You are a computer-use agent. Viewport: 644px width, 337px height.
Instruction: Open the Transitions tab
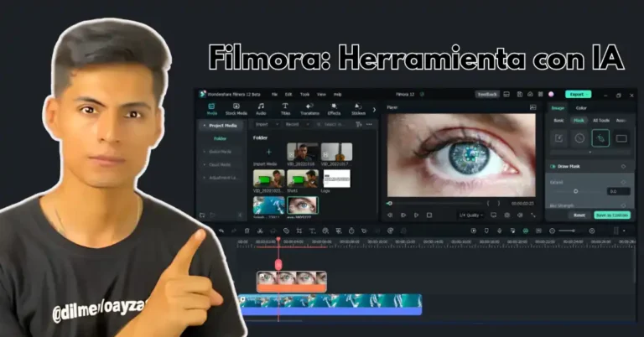[x=309, y=109]
